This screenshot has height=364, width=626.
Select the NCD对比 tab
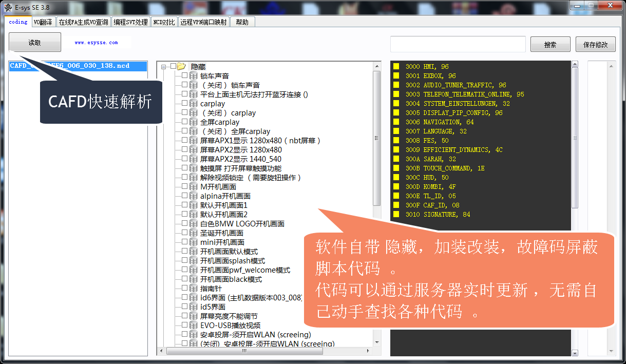click(164, 22)
